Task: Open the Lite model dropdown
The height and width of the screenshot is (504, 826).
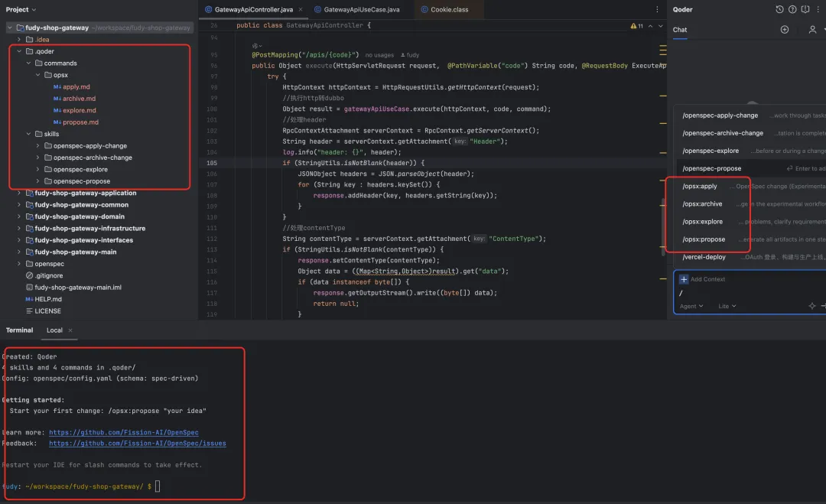Action: click(x=727, y=306)
